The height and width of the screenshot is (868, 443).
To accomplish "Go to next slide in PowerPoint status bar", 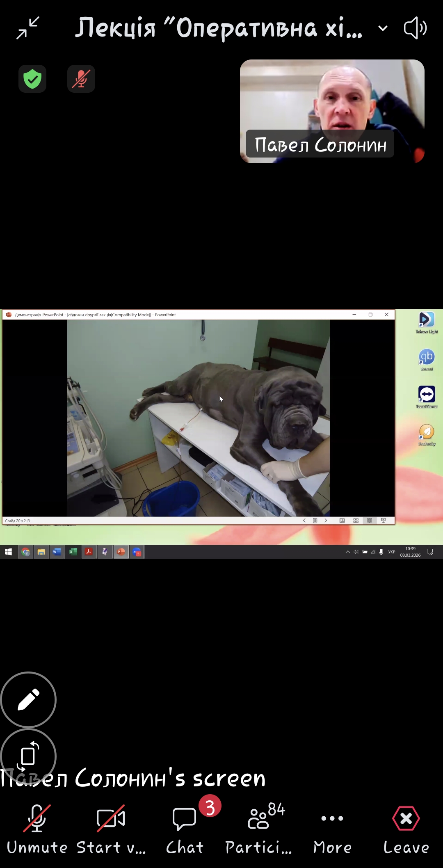I will tap(326, 521).
